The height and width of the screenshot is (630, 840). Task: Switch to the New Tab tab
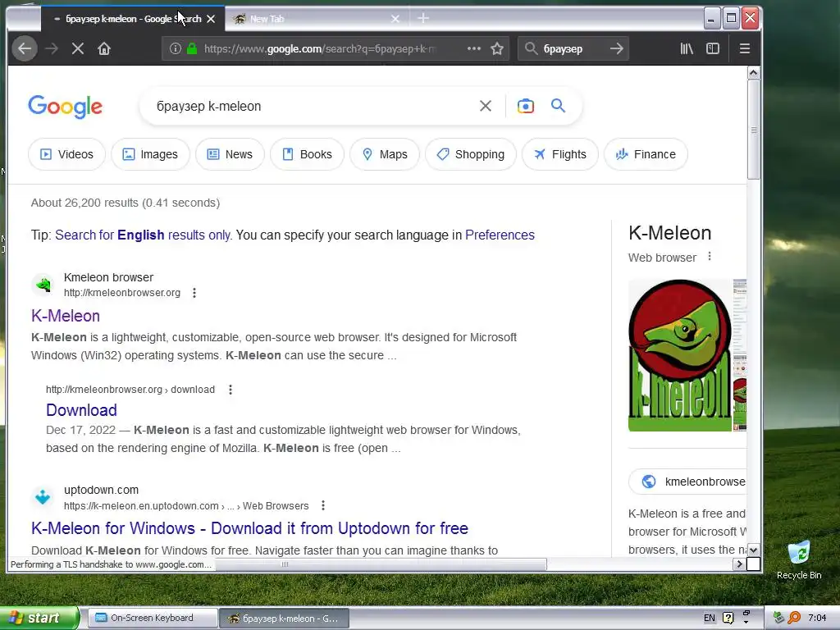click(317, 19)
